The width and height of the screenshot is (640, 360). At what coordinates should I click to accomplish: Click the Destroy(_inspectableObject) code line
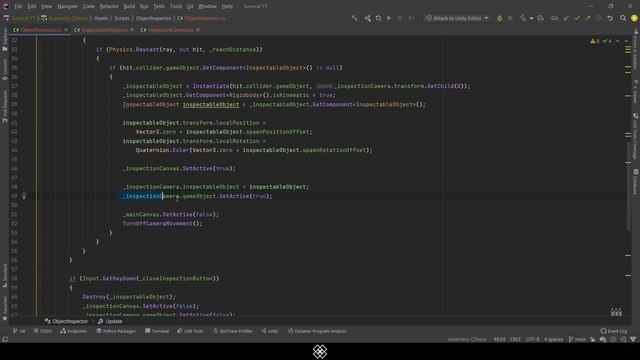point(129,297)
